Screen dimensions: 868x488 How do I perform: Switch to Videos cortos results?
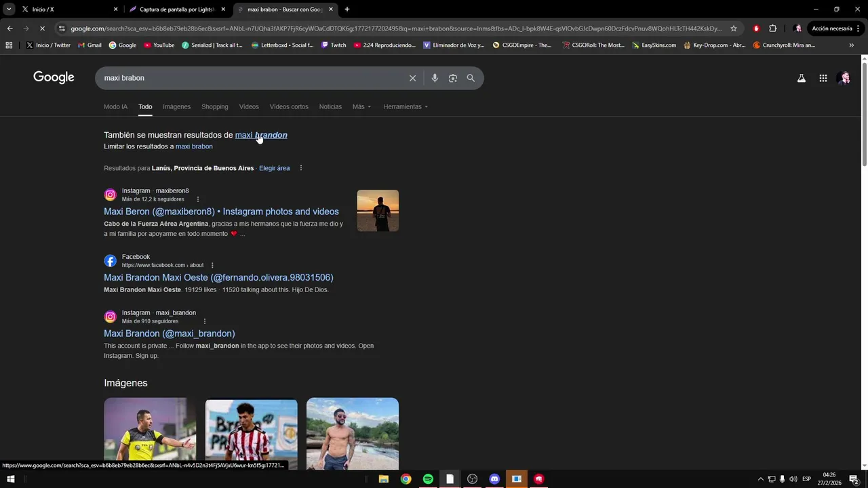click(x=289, y=106)
